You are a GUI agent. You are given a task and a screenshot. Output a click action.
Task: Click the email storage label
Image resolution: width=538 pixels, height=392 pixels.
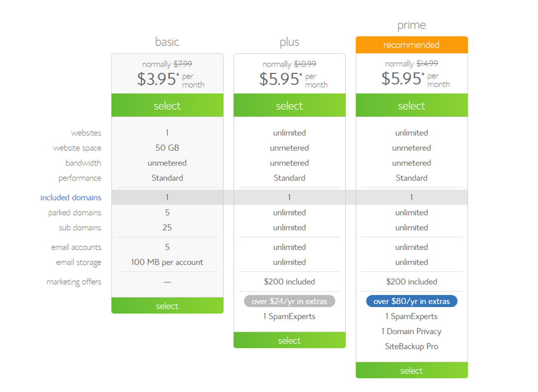point(79,263)
